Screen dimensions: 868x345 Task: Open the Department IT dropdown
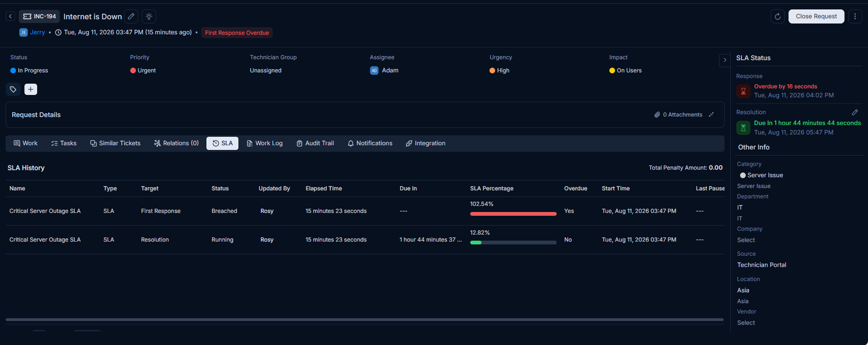[x=740, y=208]
